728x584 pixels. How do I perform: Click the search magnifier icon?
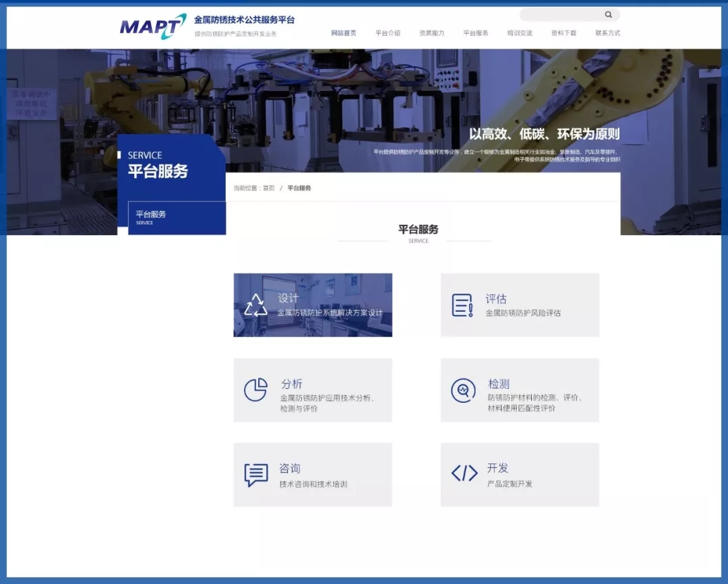point(608,15)
